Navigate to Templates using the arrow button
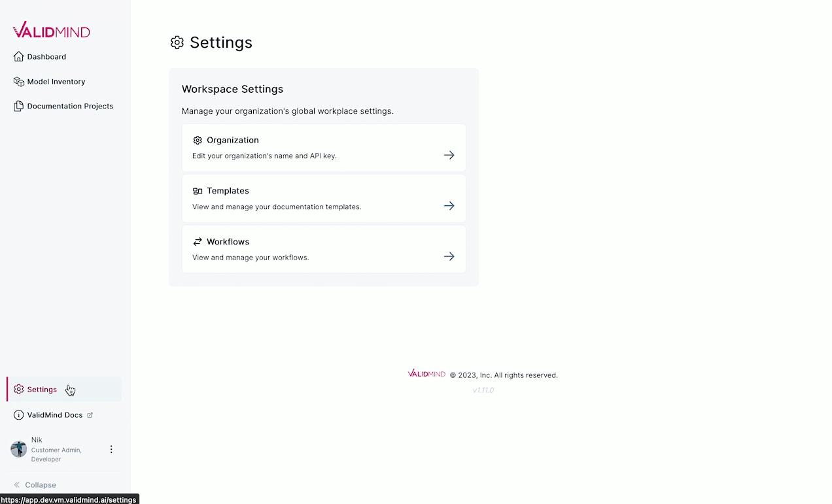Viewport: 832px width, 504px height. pyautogui.click(x=449, y=205)
